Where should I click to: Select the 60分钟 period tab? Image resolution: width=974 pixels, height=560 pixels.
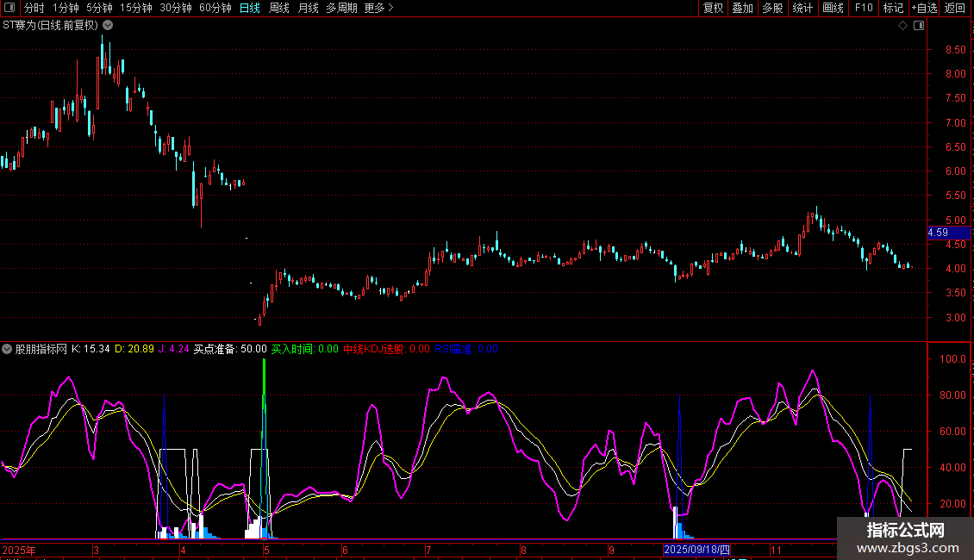click(x=215, y=9)
